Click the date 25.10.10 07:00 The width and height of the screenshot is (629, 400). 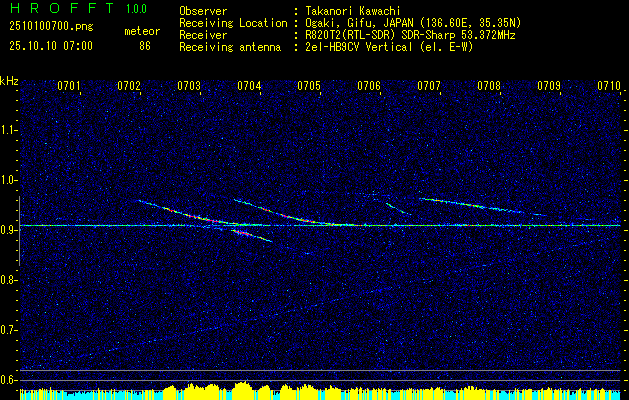(51, 46)
